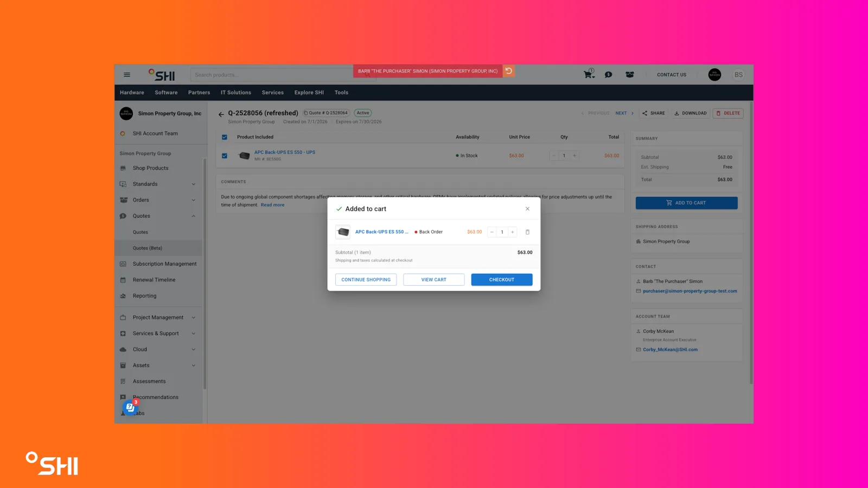Viewport: 868px width, 488px height.
Task: Open the orders box icon in header
Action: (x=630, y=75)
